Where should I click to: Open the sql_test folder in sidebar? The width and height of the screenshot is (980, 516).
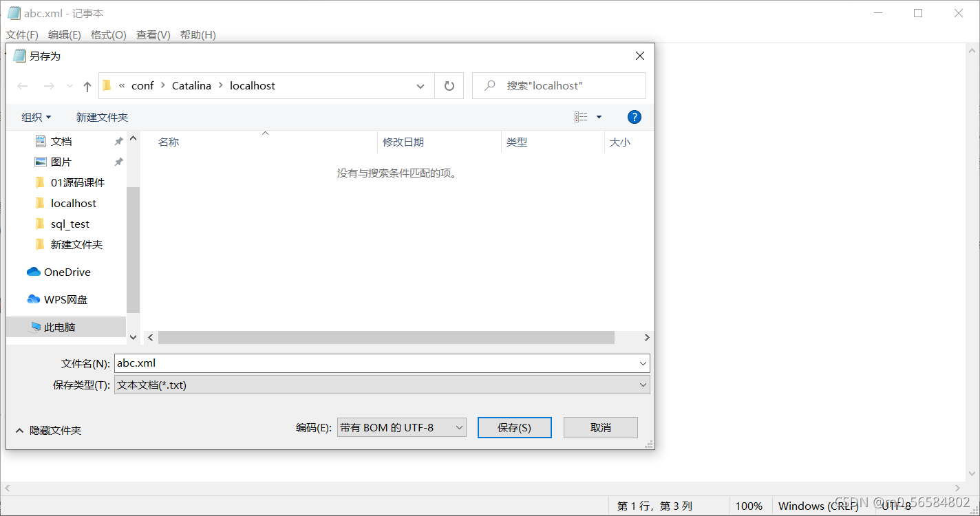(x=70, y=224)
